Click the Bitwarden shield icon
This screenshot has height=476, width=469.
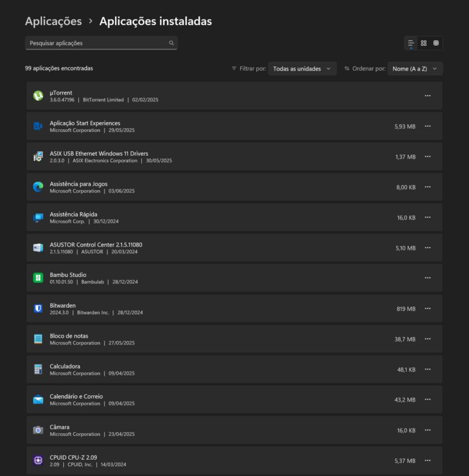pyautogui.click(x=38, y=308)
